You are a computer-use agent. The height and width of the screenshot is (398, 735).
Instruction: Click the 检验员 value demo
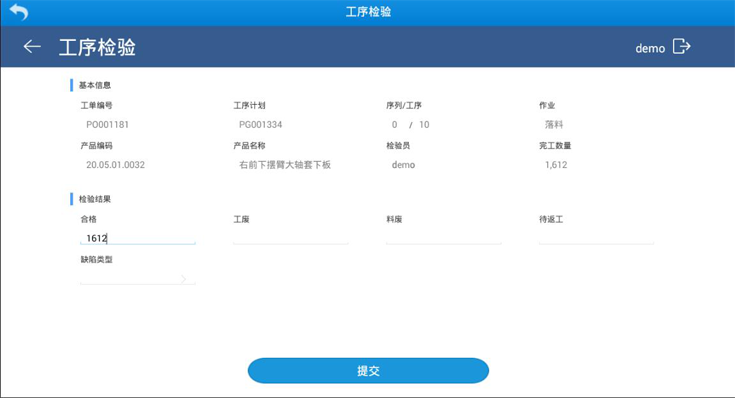[403, 165]
